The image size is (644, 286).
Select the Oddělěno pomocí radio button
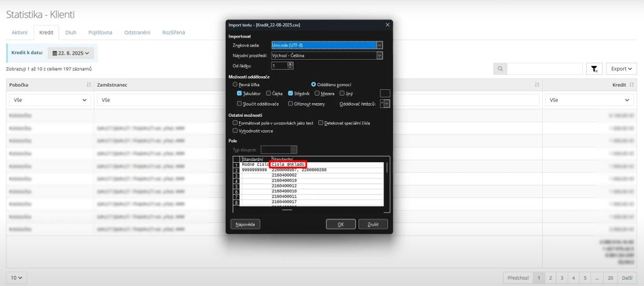tap(313, 84)
